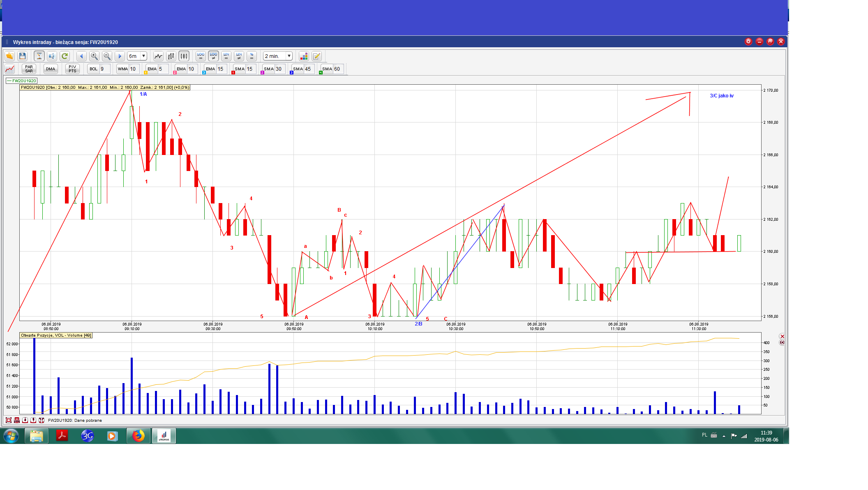868x490 pixels.
Task: Switch to line chart type
Action: [158, 56]
